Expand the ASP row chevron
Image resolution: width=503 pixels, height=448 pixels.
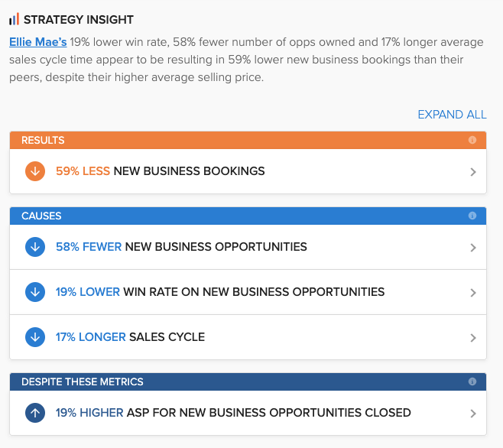[473, 414]
